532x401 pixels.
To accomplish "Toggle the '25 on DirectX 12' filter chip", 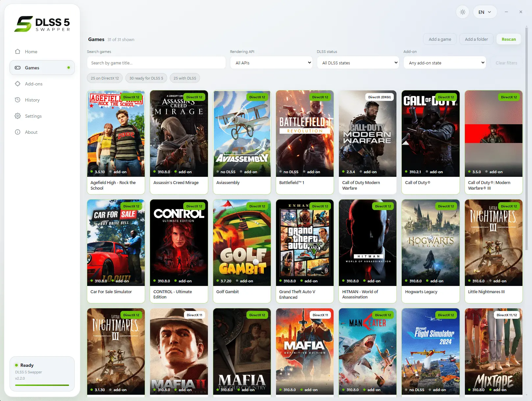I will click(x=105, y=78).
